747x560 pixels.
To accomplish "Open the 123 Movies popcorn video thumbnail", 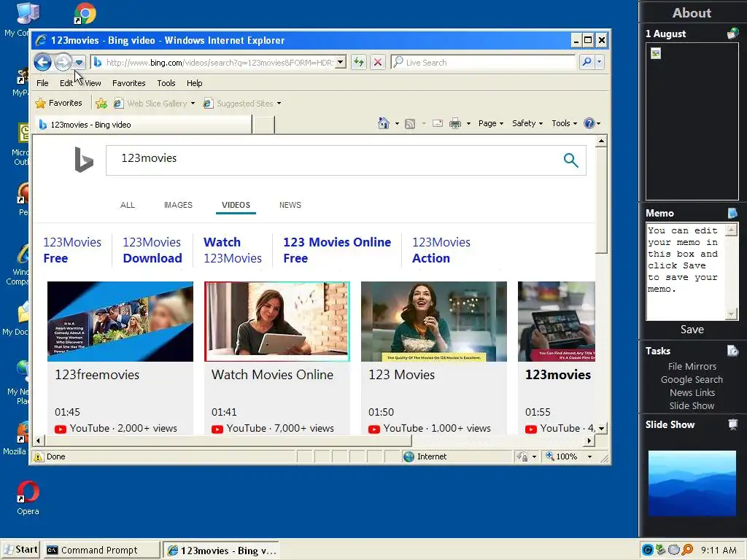I will tap(434, 322).
